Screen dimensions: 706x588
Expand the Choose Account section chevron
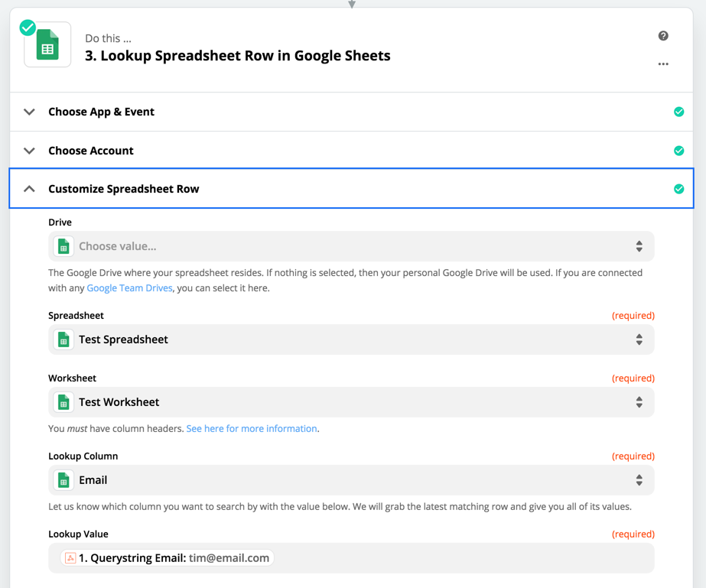coord(29,151)
